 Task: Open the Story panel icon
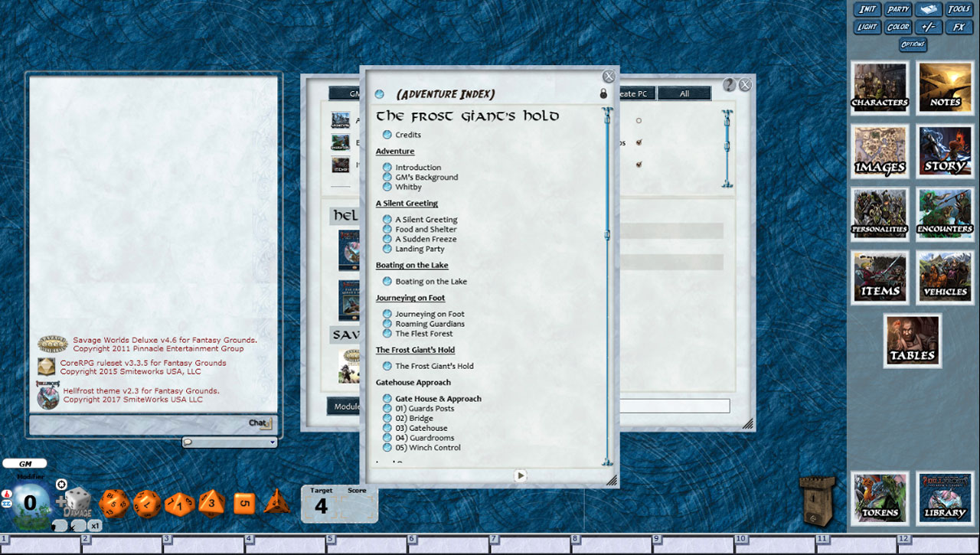click(x=945, y=151)
